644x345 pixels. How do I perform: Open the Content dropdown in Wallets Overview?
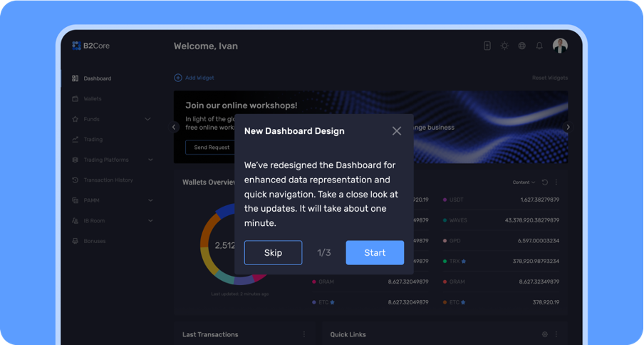pyautogui.click(x=524, y=182)
